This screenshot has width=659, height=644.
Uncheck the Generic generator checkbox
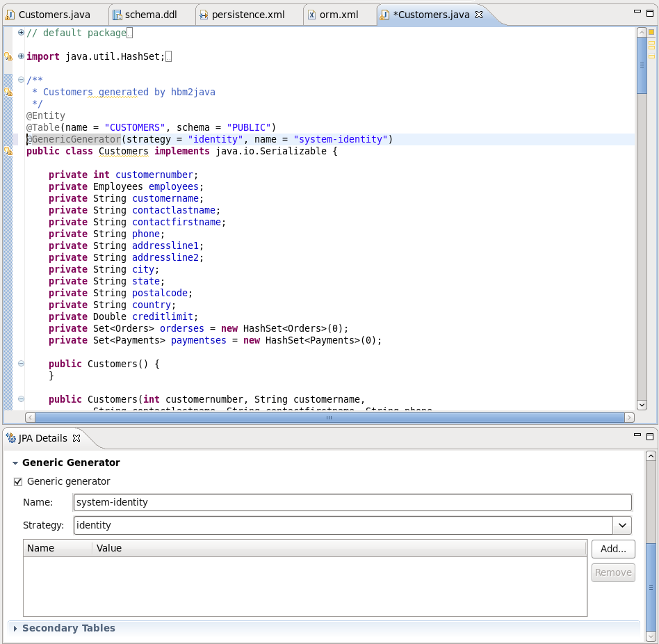17,481
